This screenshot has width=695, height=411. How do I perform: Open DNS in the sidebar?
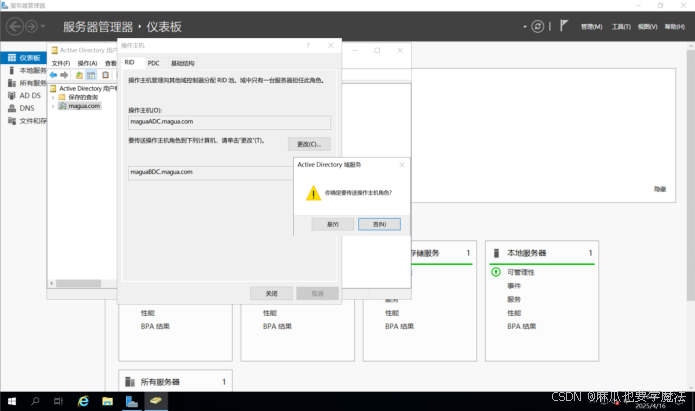21,108
